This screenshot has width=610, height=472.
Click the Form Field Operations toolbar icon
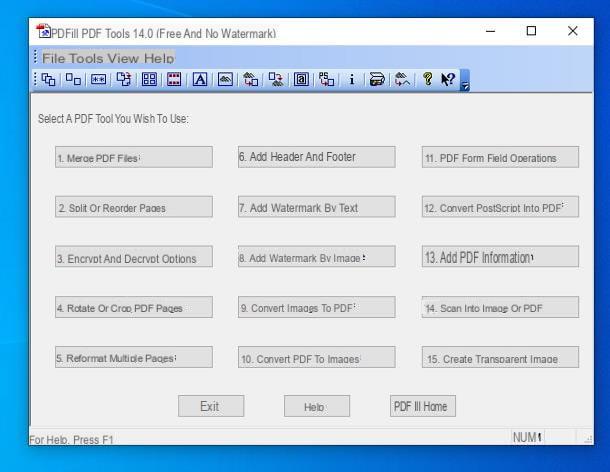301,79
